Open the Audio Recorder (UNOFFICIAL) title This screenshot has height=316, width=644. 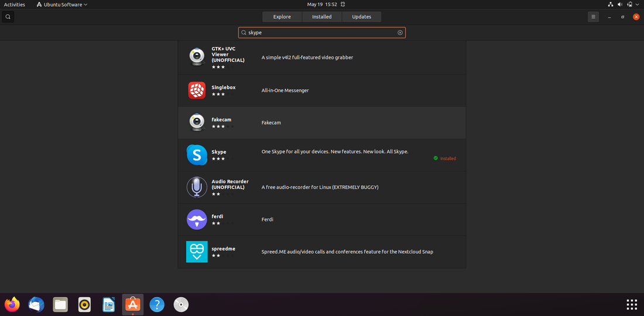230,184
